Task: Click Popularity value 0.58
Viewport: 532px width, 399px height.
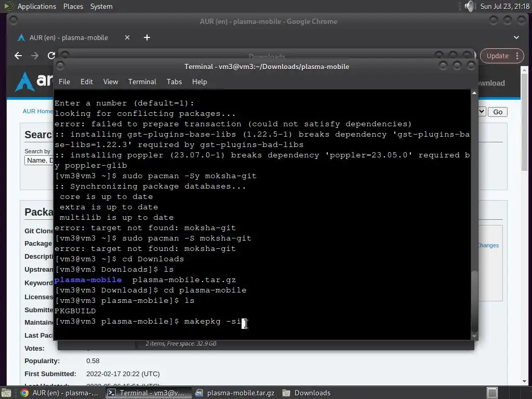Action: point(92,361)
